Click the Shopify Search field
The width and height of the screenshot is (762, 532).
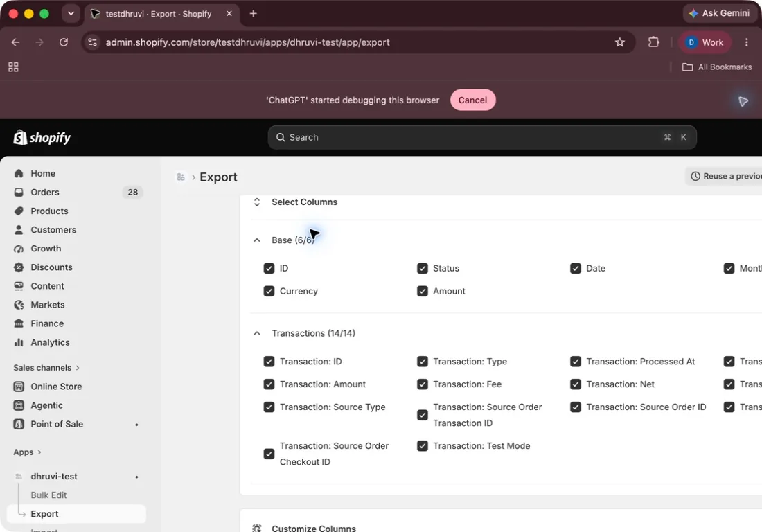click(482, 137)
